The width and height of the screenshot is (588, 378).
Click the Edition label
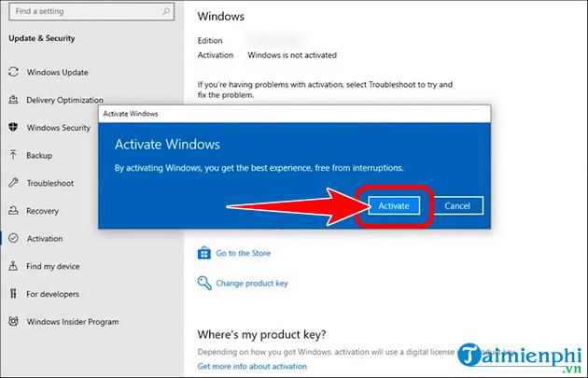tap(210, 40)
